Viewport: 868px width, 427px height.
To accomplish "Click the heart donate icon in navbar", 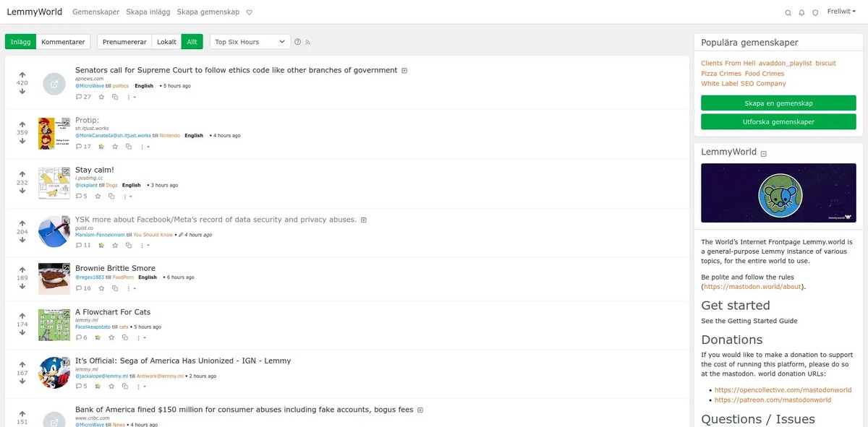I will (x=250, y=12).
